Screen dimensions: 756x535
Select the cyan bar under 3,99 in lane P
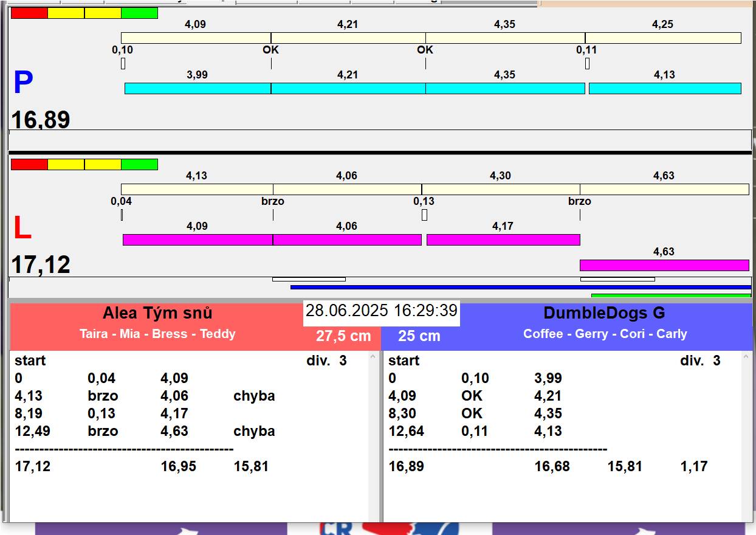(x=198, y=88)
